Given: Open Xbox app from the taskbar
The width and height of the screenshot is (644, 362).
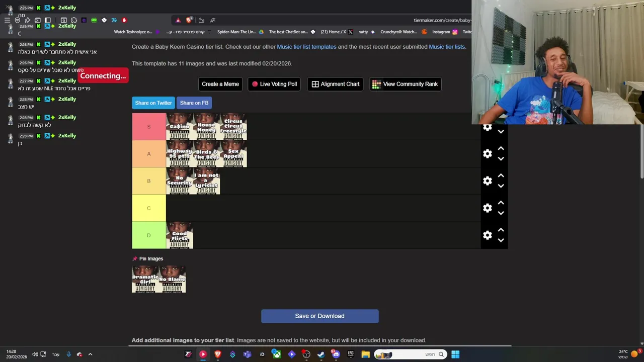Looking at the screenshot, I should pos(277,354).
